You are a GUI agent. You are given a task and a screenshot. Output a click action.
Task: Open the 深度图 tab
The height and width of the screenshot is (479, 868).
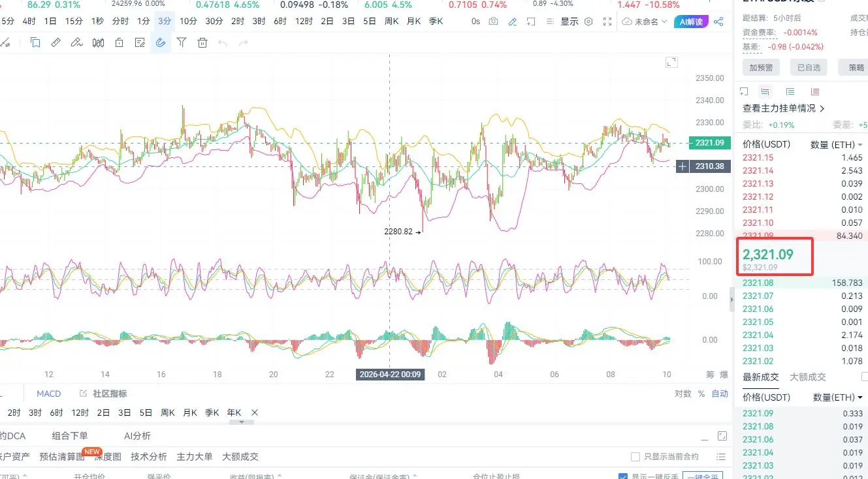click(x=108, y=457)
